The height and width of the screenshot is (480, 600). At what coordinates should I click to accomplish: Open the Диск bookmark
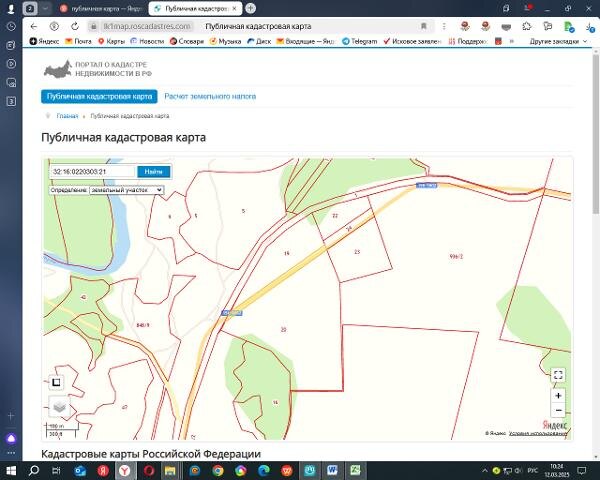(259, 41)
